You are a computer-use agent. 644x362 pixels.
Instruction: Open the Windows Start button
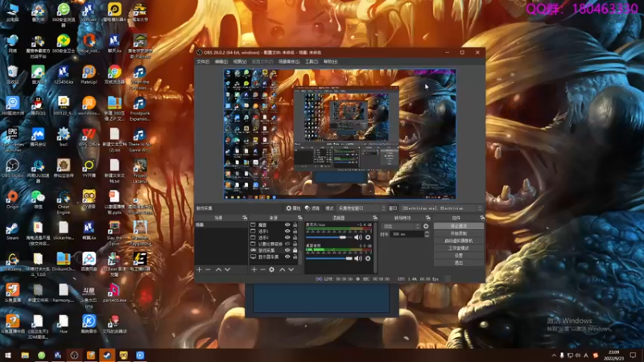8,355
